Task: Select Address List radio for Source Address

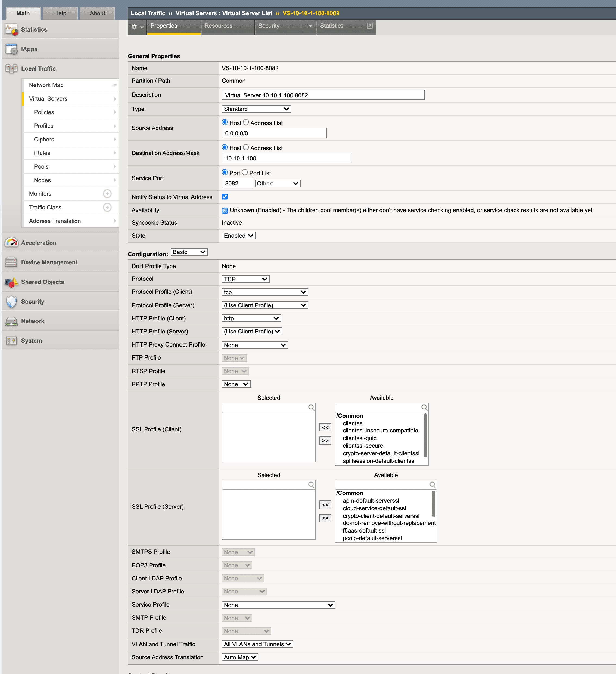Action: pyautogui.click(x=246, y=122)
